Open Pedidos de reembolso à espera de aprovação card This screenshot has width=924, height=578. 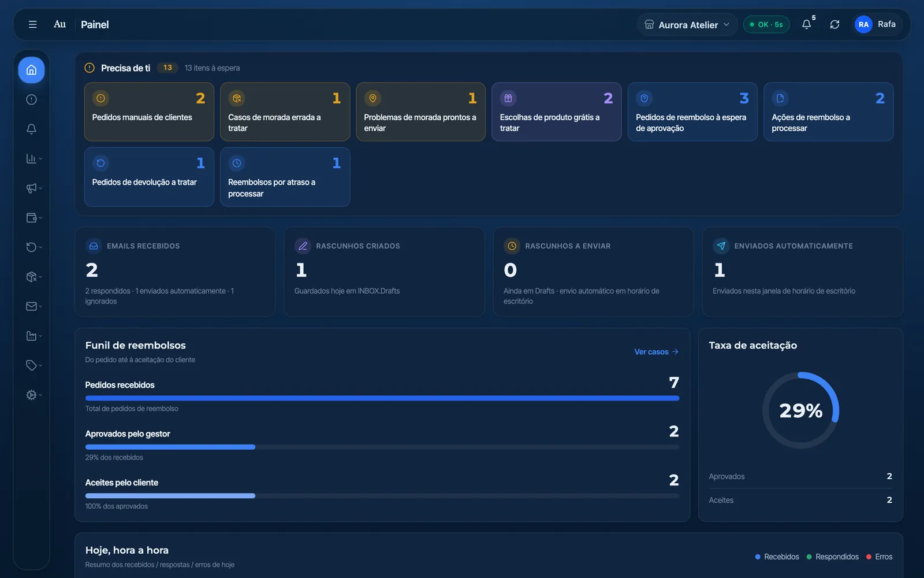[x=692, y=112]
